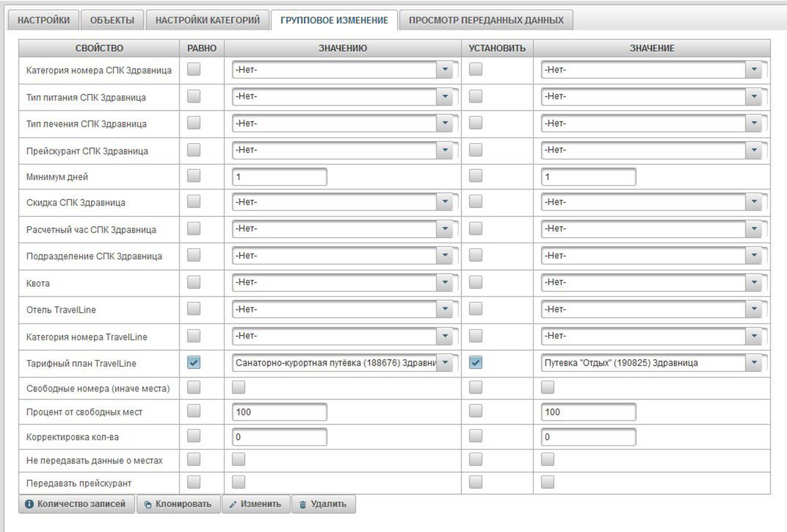This screenshot has height=532, width=787.
Task: Click the info icon on Количество записей
Action: tap(29, 504)
